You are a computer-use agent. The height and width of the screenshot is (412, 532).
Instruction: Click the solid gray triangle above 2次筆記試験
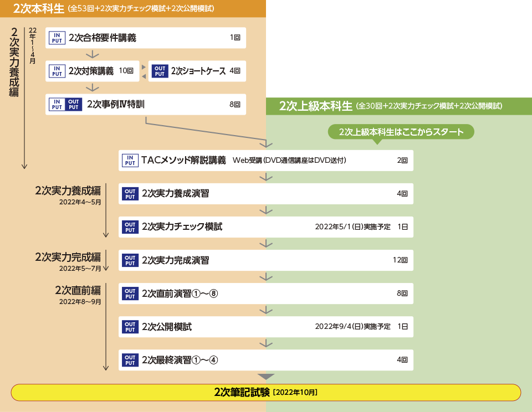point(266,377)
